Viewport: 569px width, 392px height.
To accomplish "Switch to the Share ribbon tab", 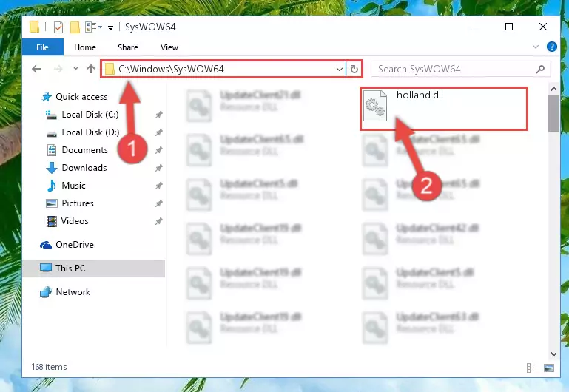I will (x=128, y=47).
